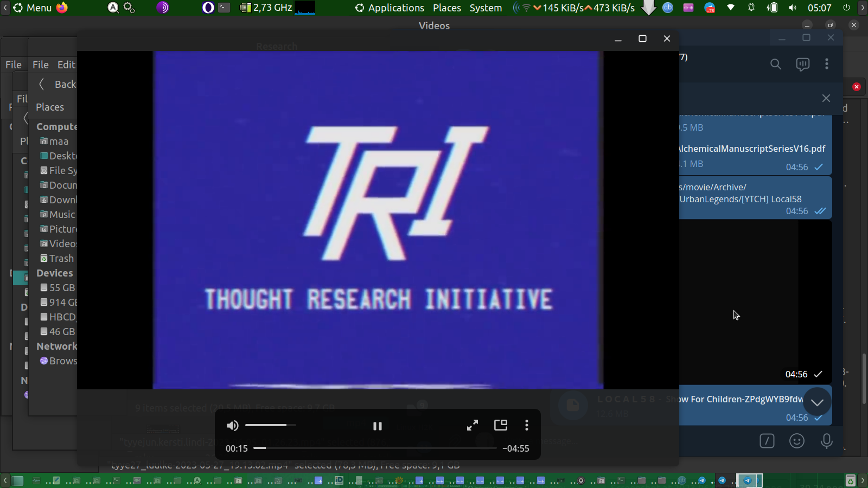Screen dimensions: 868x488
Task: Open the sound volume indicator
Action: tap(793, 8)
